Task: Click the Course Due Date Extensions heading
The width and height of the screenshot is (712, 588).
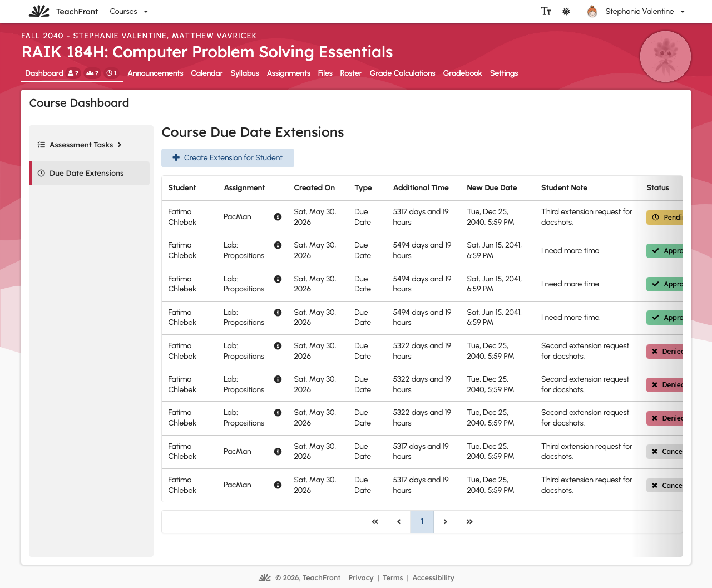Action: pos(253,132)
